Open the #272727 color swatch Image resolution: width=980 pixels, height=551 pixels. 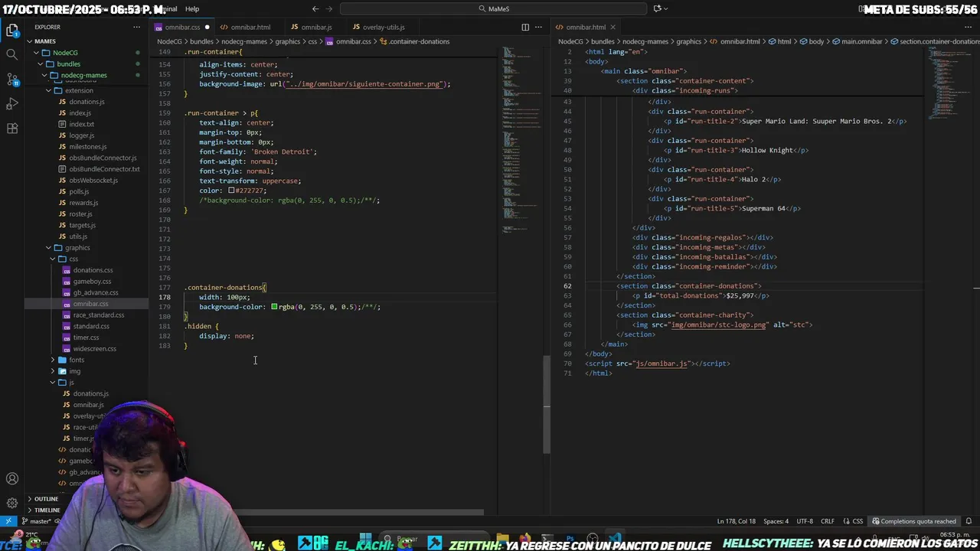coord(231,191)
